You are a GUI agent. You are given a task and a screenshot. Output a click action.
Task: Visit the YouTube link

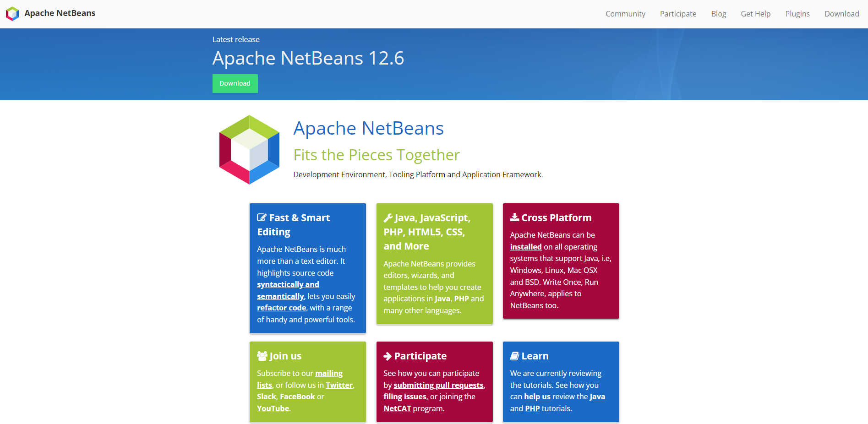coord(273,408)
